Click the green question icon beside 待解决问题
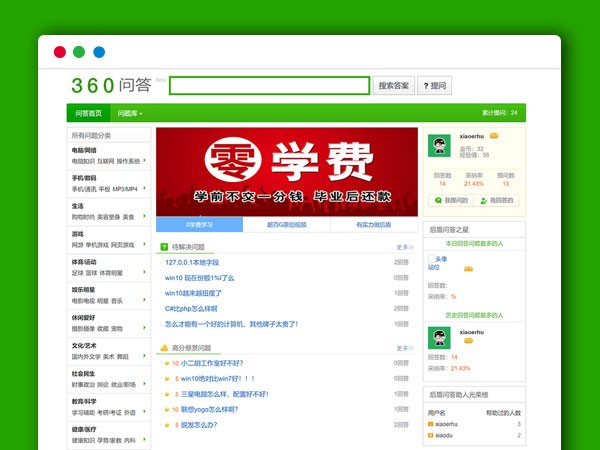Screen dimensions: 600x450 coord(164,246)
